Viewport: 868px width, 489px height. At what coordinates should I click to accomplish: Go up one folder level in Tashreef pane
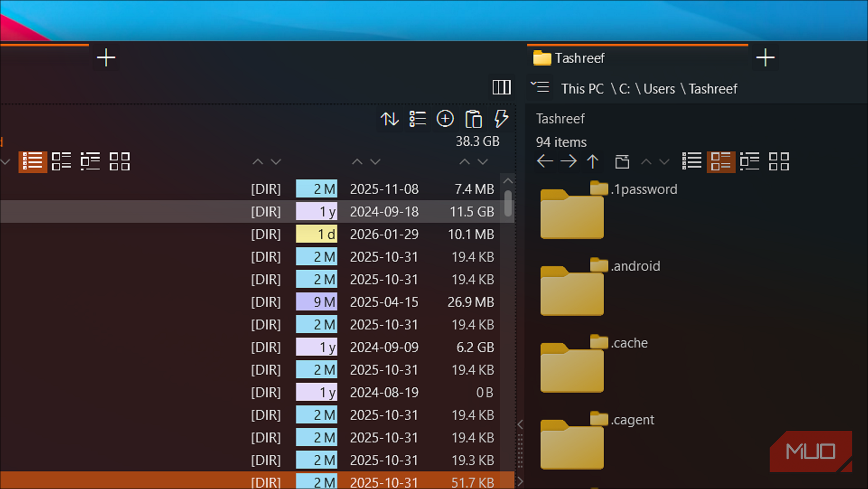point(593,161)
